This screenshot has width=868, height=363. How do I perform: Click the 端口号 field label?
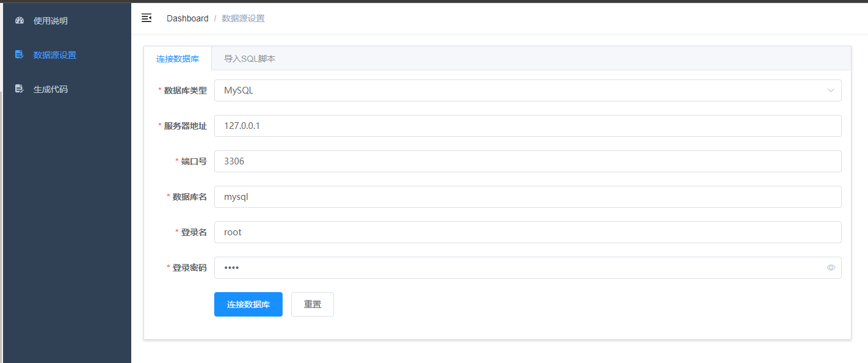click(194, 161)
